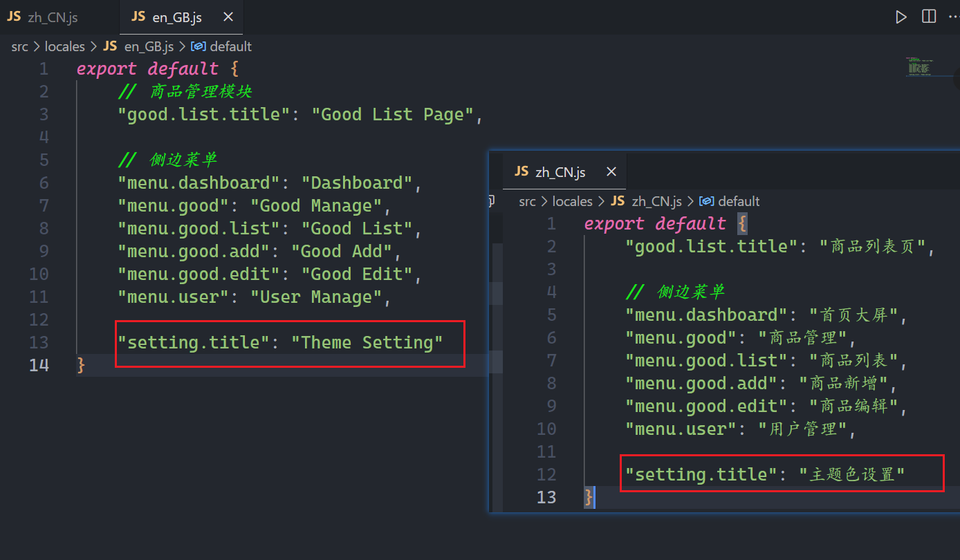Click the "商品列表页" value in zh_CN.js

(x=872, y=246)
